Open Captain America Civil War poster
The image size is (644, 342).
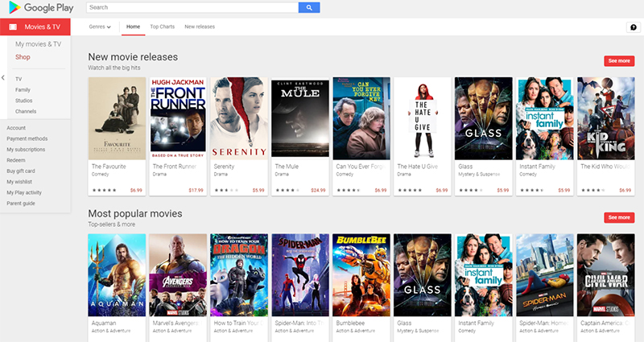click(606, 275)
